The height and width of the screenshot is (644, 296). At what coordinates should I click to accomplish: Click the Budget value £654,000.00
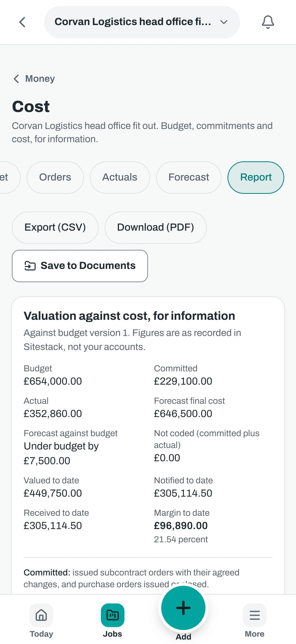click(x=53, y=381)
